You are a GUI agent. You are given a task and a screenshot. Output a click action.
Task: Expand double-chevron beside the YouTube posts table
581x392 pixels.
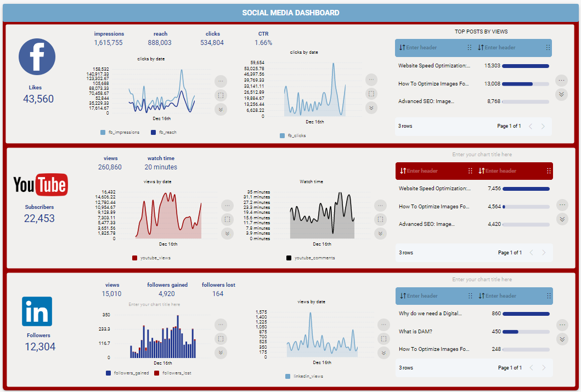(562, 219)
